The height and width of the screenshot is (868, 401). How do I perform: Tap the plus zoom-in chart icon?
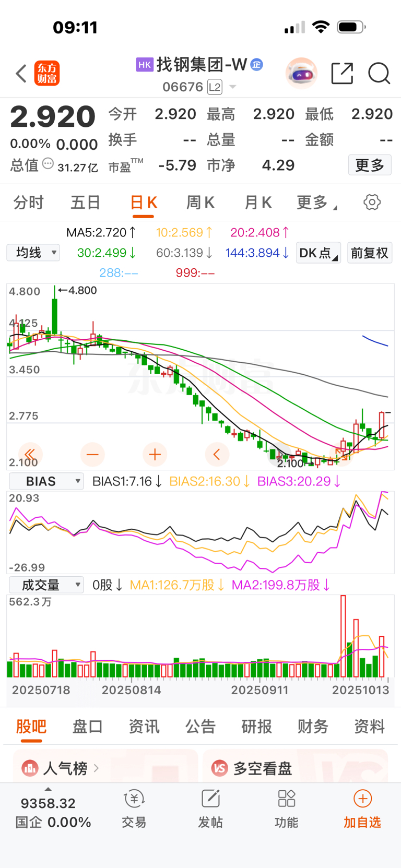[155, 454]
